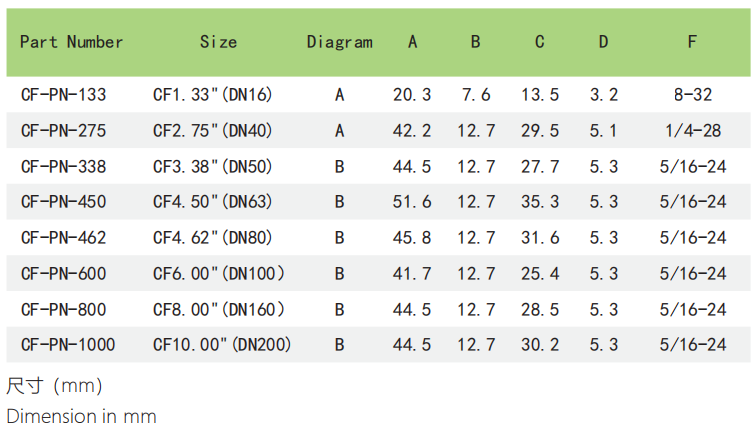Click the CF10.00"(DN200) size cell

tap(222, 345)
